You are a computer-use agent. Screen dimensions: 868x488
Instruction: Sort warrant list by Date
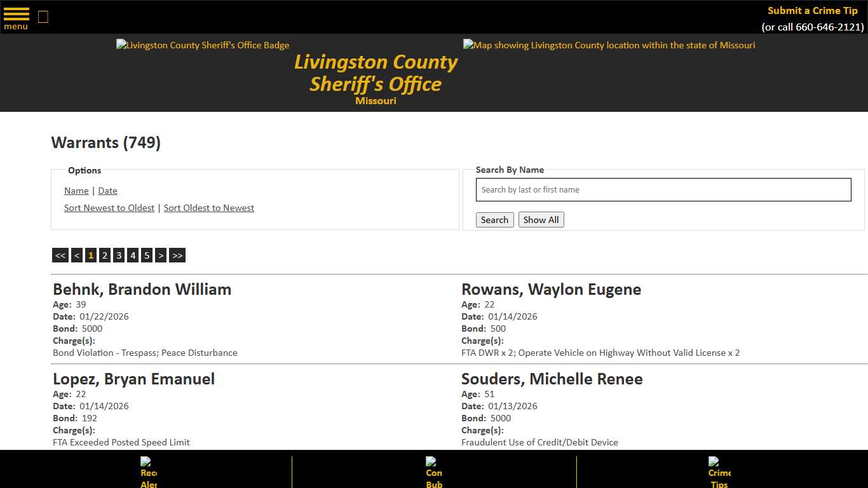(x=107, y=191)
